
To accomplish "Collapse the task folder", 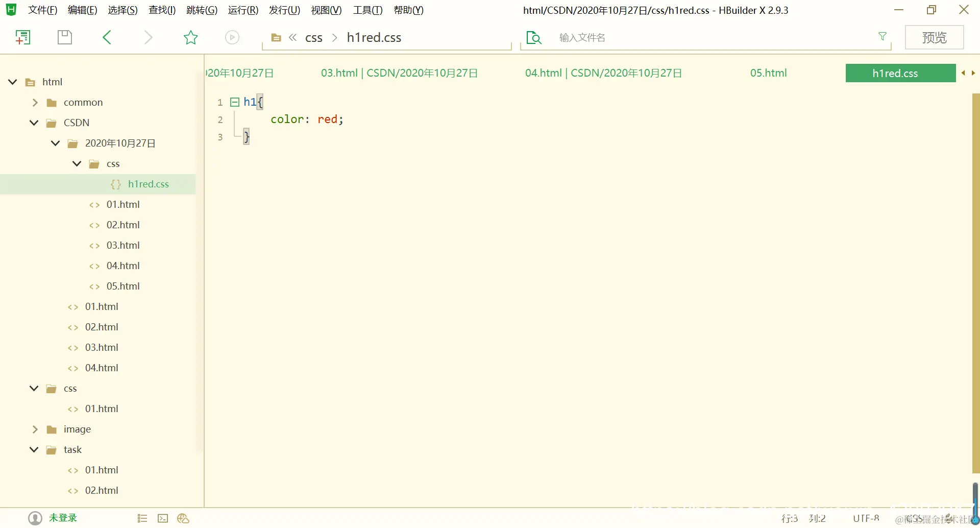I will [34, 449].
